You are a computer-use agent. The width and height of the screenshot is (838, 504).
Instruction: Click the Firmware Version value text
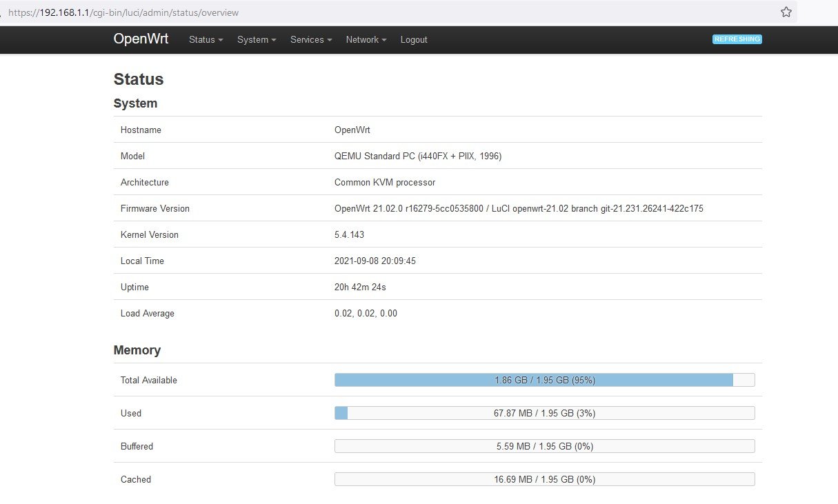(518, 208)
